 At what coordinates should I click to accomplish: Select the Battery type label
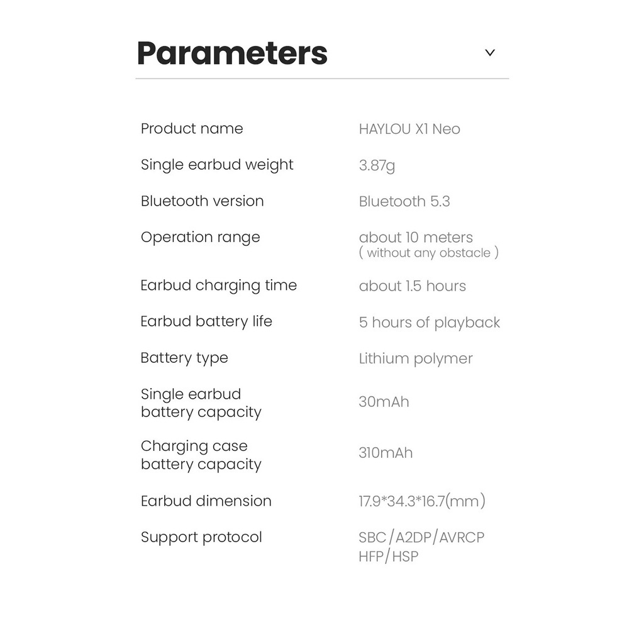click(x=184, y=358)
